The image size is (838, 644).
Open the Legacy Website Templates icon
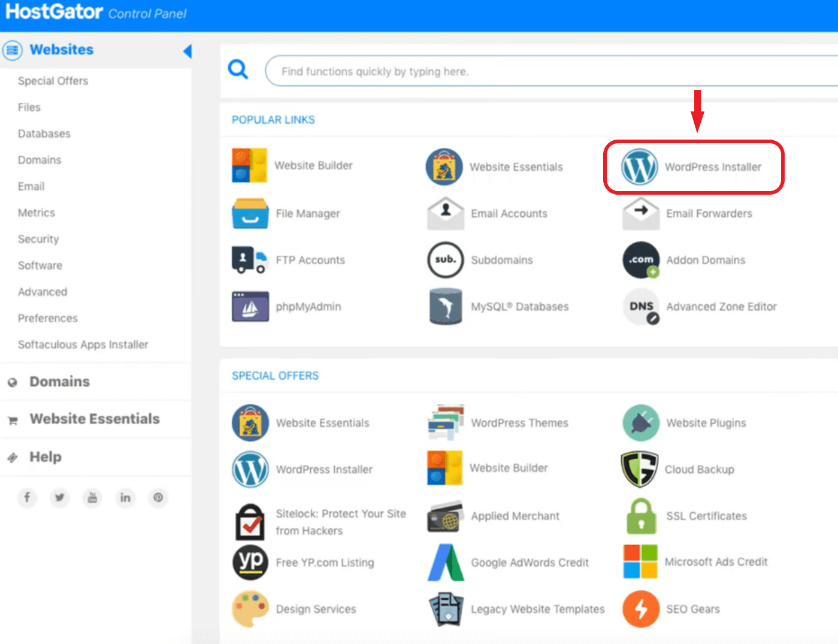point(446,609)
